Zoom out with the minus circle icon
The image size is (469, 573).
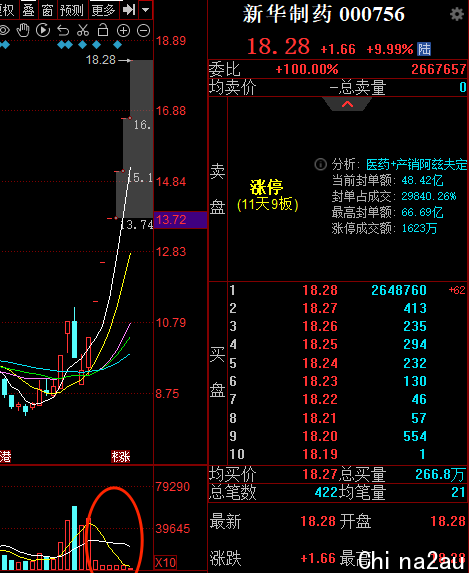point(143,31)
